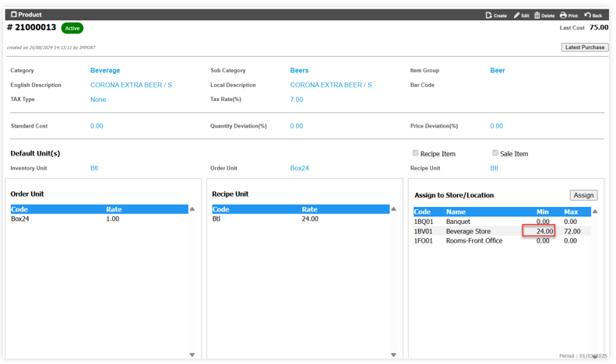Open the Beverage category link
The image size is (616, 364).
(x=105, y=71)
